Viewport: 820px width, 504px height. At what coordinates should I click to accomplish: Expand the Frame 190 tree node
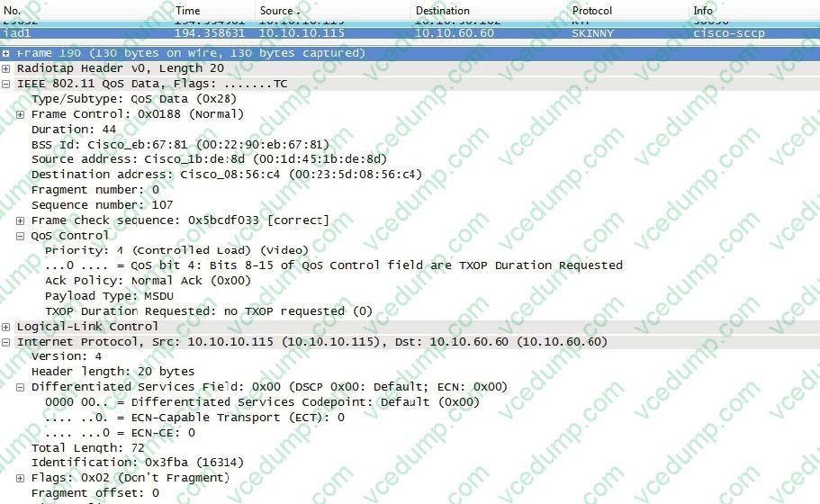[x=7, y=53]
